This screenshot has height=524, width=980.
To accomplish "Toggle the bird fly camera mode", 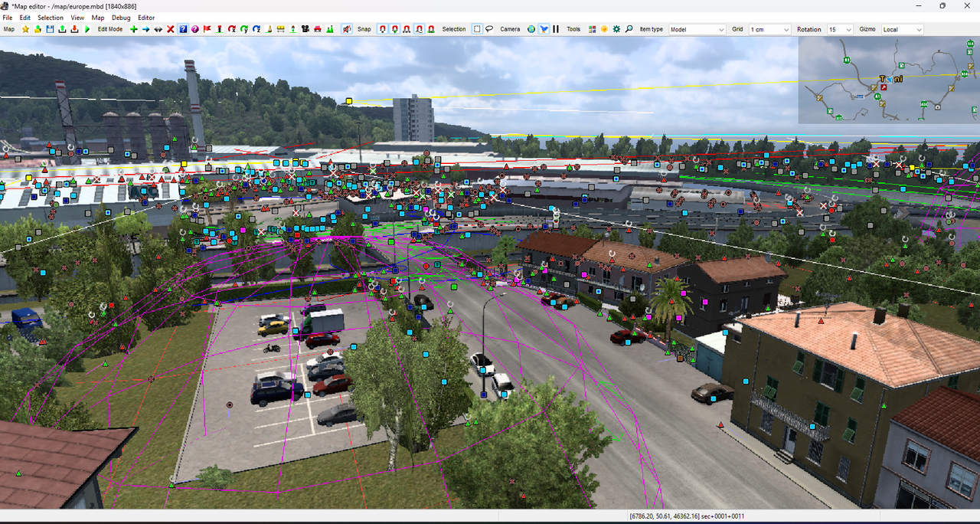I will 544,29.
